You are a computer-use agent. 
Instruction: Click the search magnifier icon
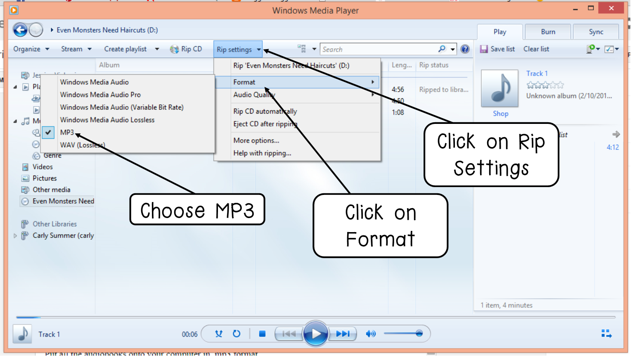[442, 49]
